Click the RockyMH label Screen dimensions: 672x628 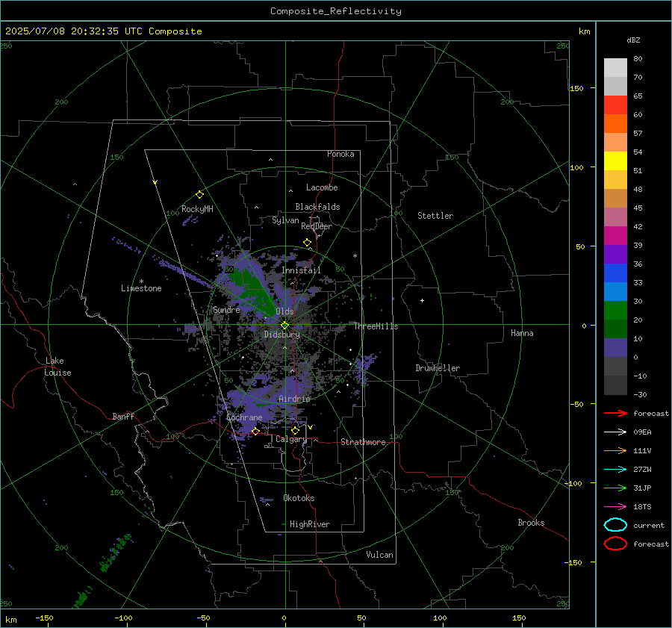point(197,209)
